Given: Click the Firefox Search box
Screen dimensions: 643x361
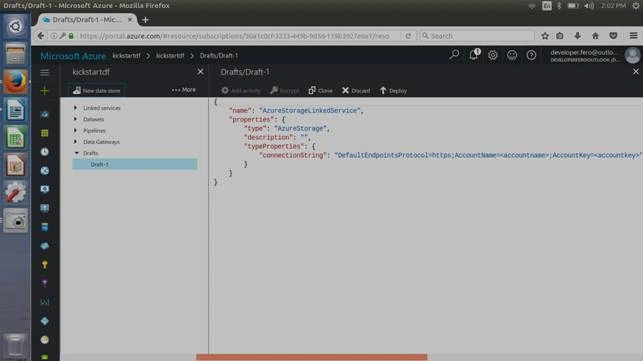Looking at the screenshot, I should 477,36.
